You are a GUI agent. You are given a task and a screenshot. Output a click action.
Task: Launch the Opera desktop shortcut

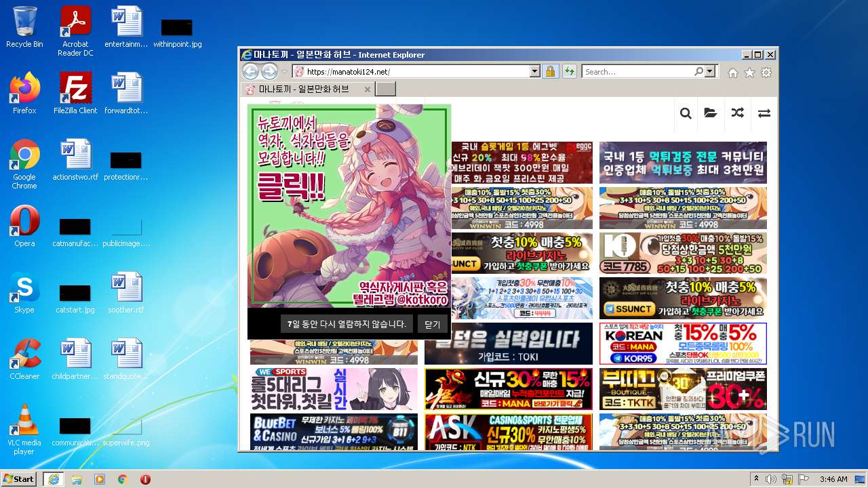[24, 226]
